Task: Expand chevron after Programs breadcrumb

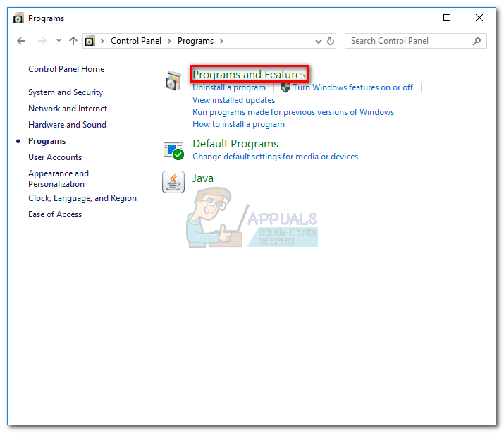Action: pyautogui.click(x=221, y=41)
